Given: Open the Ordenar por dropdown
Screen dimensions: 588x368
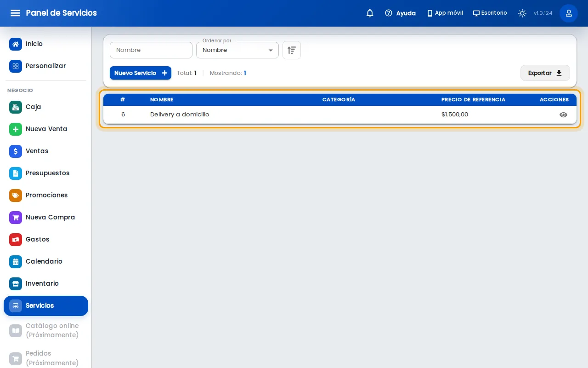Looking at the screenshot, I should point(237,50).
